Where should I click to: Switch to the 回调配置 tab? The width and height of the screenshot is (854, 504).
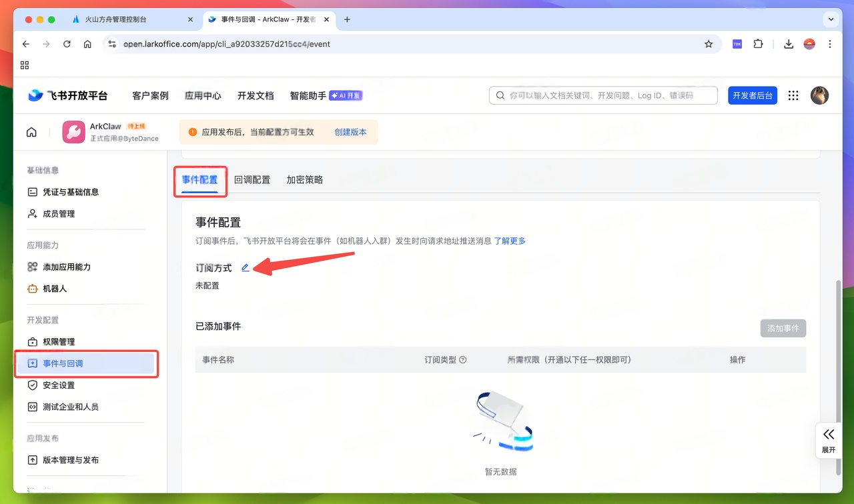point(252,179)
